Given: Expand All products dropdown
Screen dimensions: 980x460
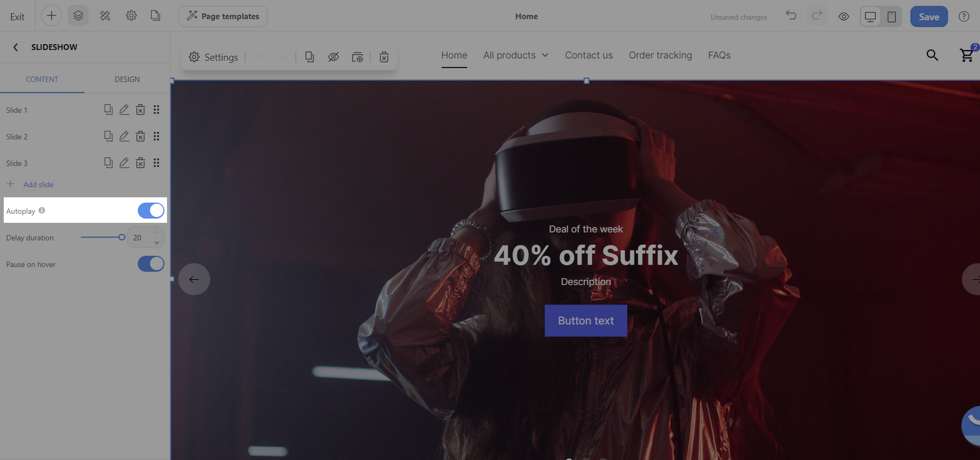Looking at the screenshot, I should 516,55.
